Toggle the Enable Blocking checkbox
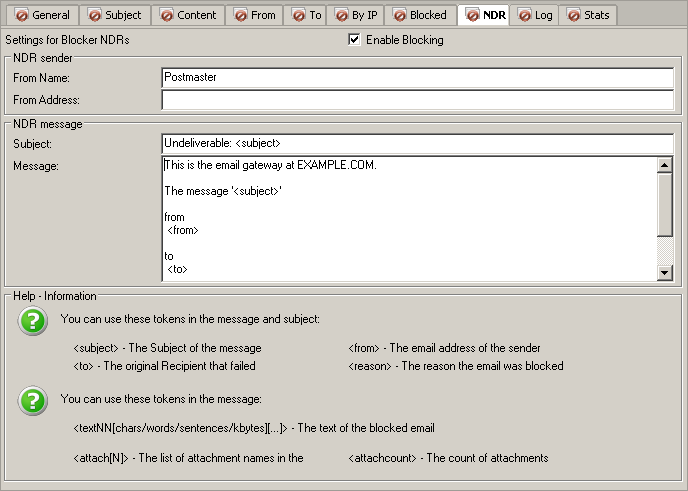688x491 pixels. (354, 40)
